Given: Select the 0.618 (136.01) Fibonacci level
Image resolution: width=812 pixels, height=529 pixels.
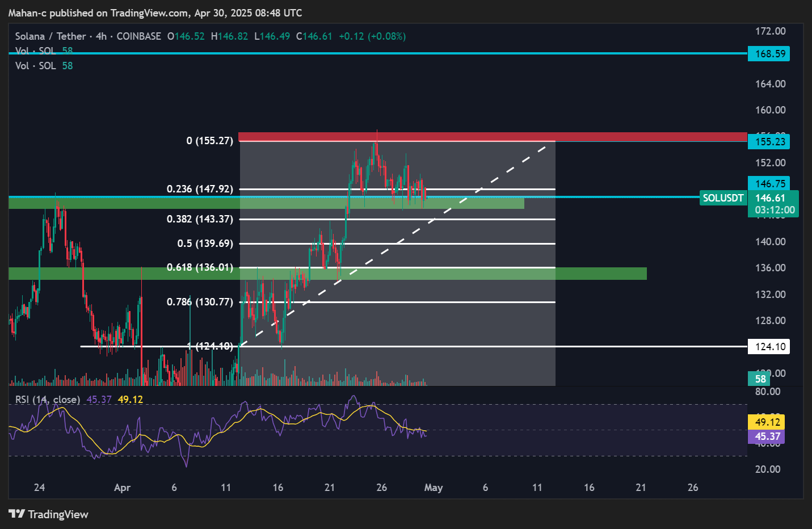Looking at the screenshot, I should (x=200, y=267).
